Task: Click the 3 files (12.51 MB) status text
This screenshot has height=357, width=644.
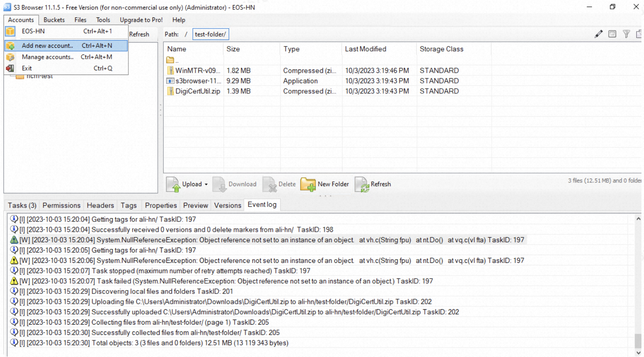Action: (605, 181)
